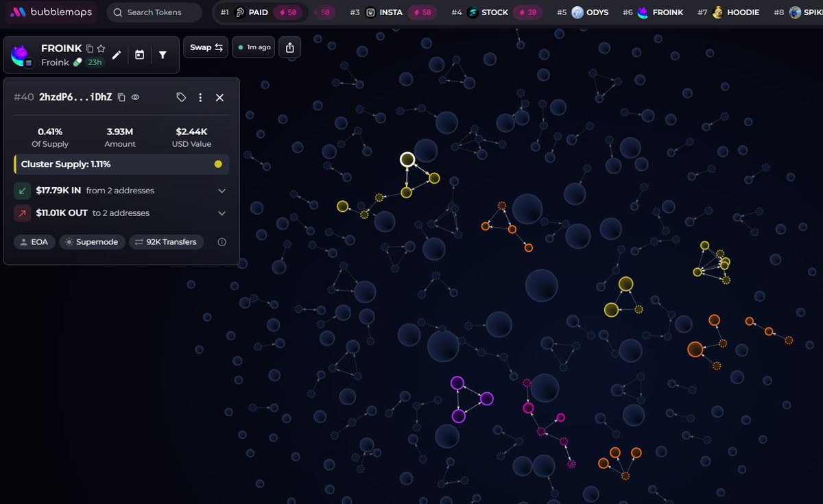Image resolution: width=823 pixels, height=504 pixels.
Task: Open the funnel filter icon
Action: click(163, 55)
